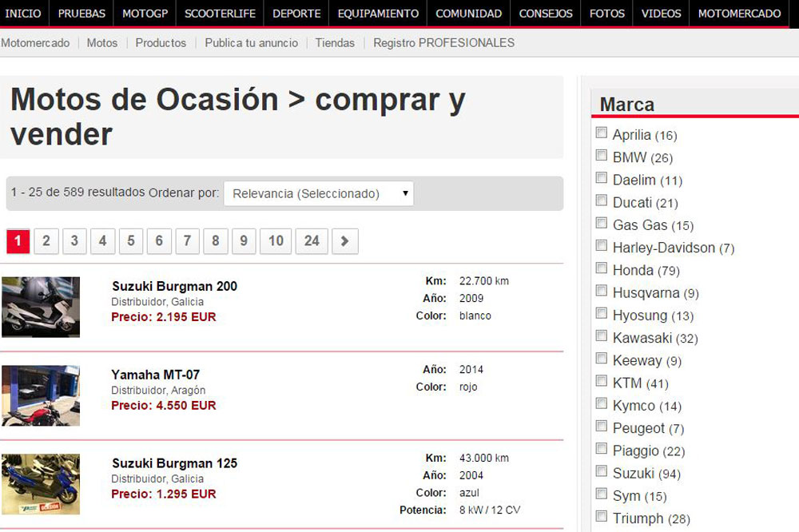
Task: Go to results page 8
Action: click(216, 241)
